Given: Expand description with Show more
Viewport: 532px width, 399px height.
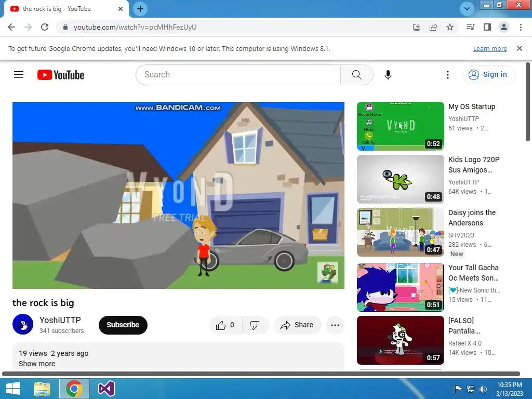Looking at the screenshot, I should [x=37, y=364].
